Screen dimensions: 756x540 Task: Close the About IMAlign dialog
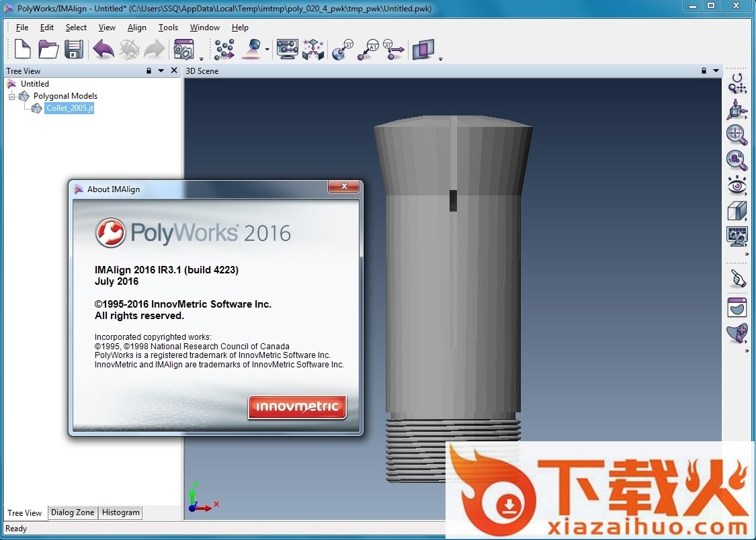[344, 187]
